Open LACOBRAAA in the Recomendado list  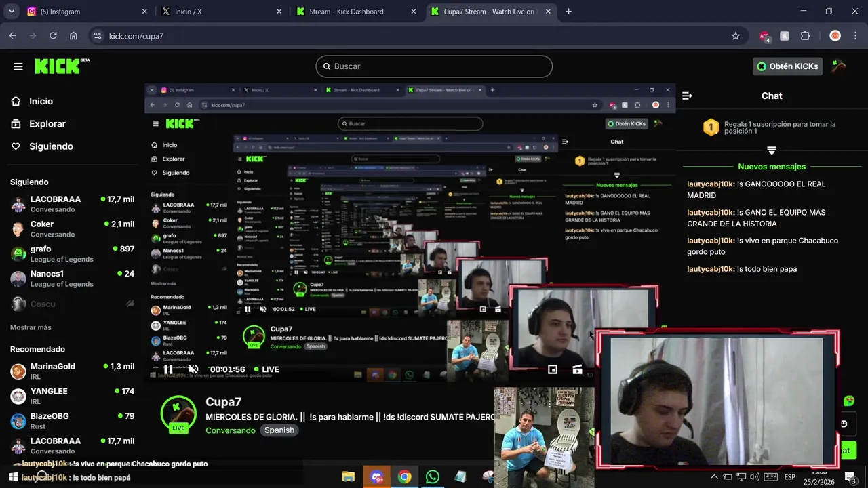click(x=72, y=445)
